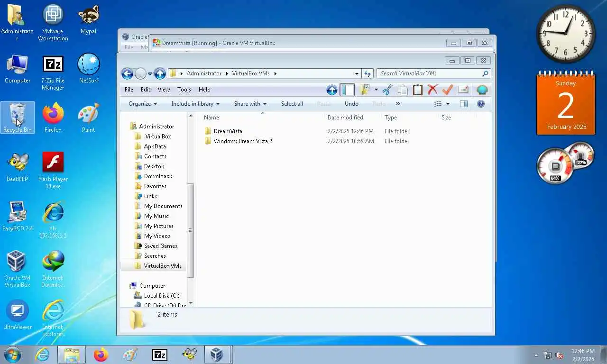Click the Windows Start orb
The image size is (607, 364).
click(x=13, y=355)
